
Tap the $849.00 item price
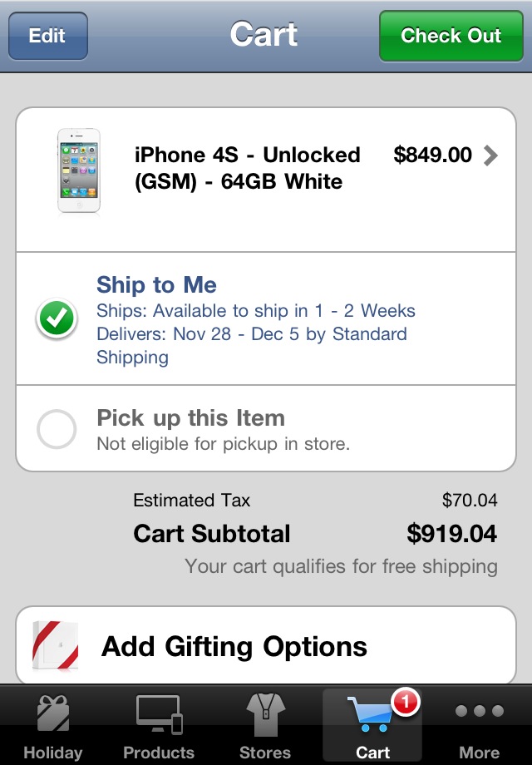(432, 155)
